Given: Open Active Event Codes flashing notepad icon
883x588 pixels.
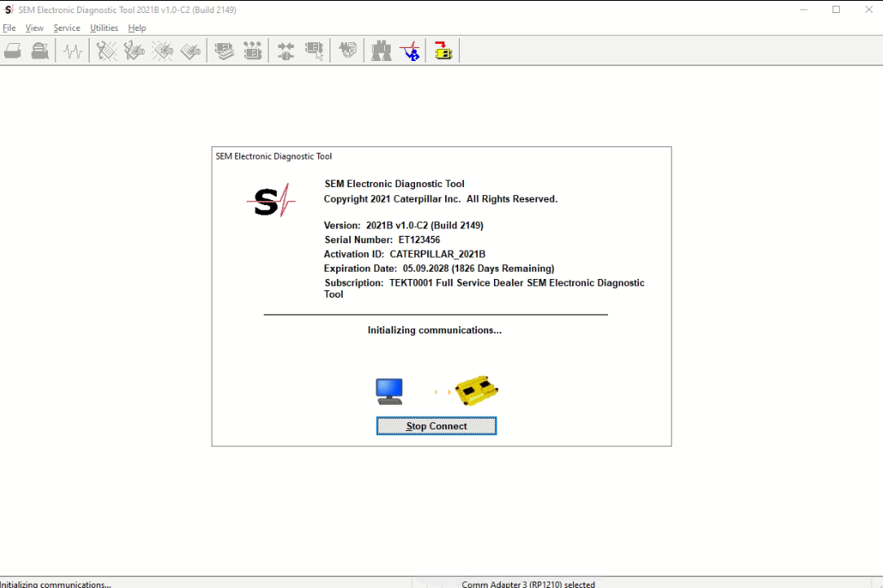Looking at the screenshot, I should tap(163, 51).
